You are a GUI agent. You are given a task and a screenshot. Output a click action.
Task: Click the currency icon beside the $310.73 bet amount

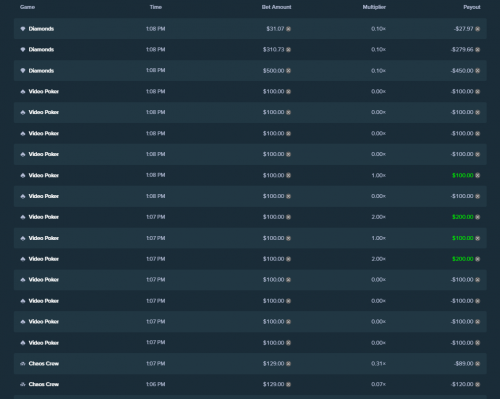pyautogui.click(x=288, y=50)
